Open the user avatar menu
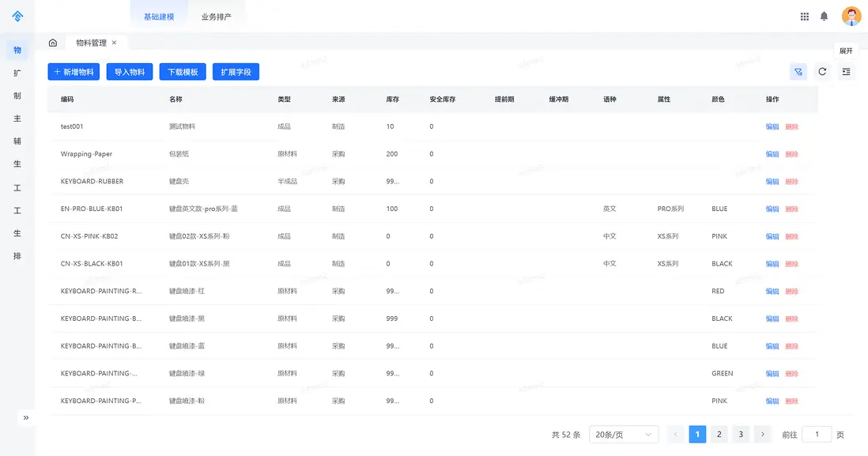The image size is (868, 456). [x=851, y=16]
